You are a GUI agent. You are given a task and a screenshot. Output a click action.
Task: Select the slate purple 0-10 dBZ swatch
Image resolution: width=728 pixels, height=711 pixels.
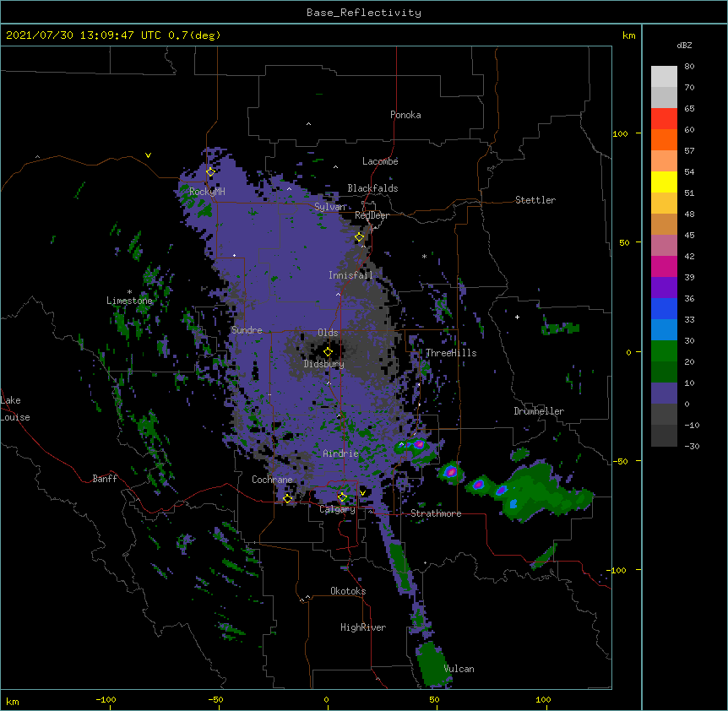click(664, 393)
